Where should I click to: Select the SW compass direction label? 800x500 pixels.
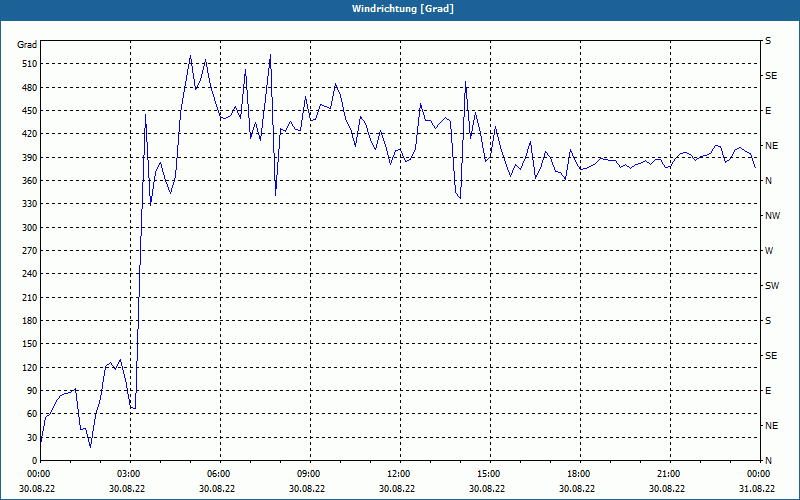[x=772, y=286]
